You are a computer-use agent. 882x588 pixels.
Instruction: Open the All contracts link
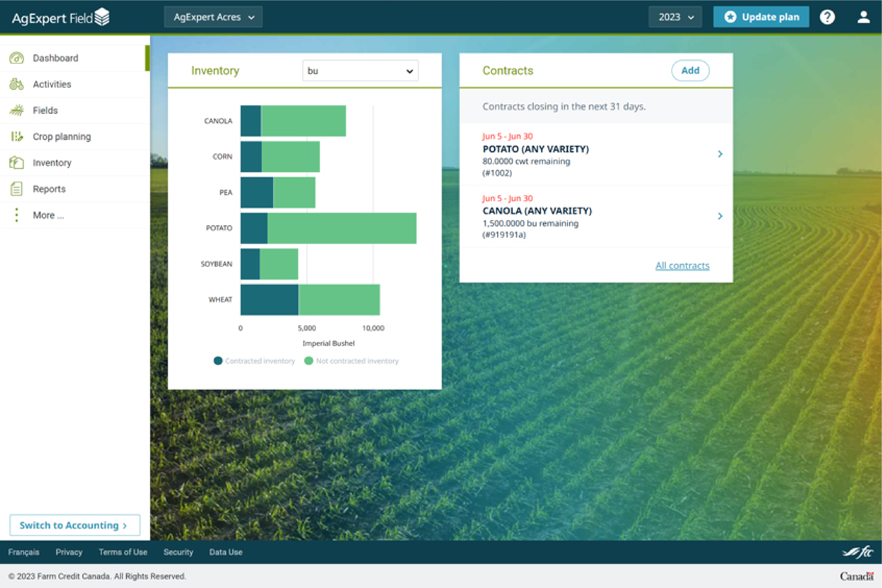tap(682, 265)
